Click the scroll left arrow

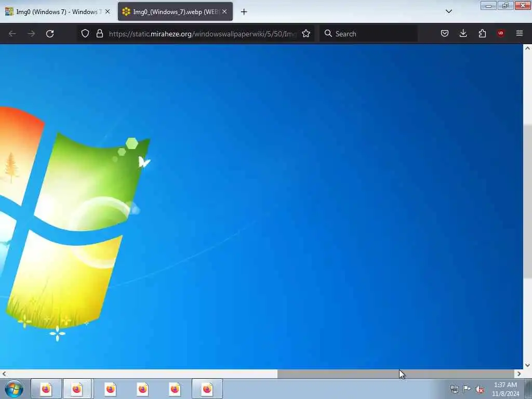[4, 374]
